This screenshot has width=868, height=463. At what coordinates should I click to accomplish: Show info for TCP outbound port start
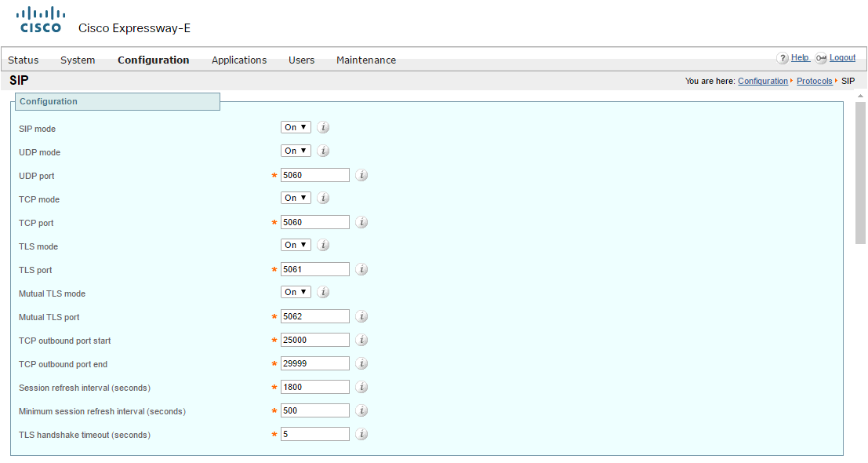pos(361,340)
